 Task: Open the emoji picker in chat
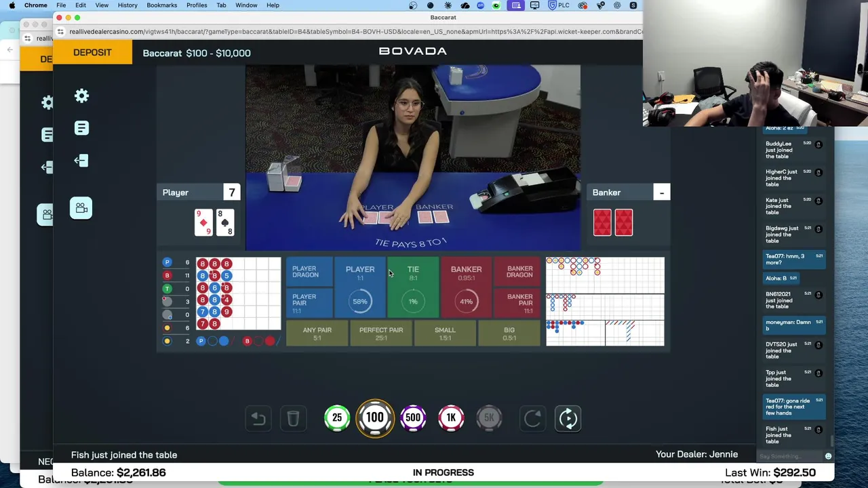(x=828, y=456)
